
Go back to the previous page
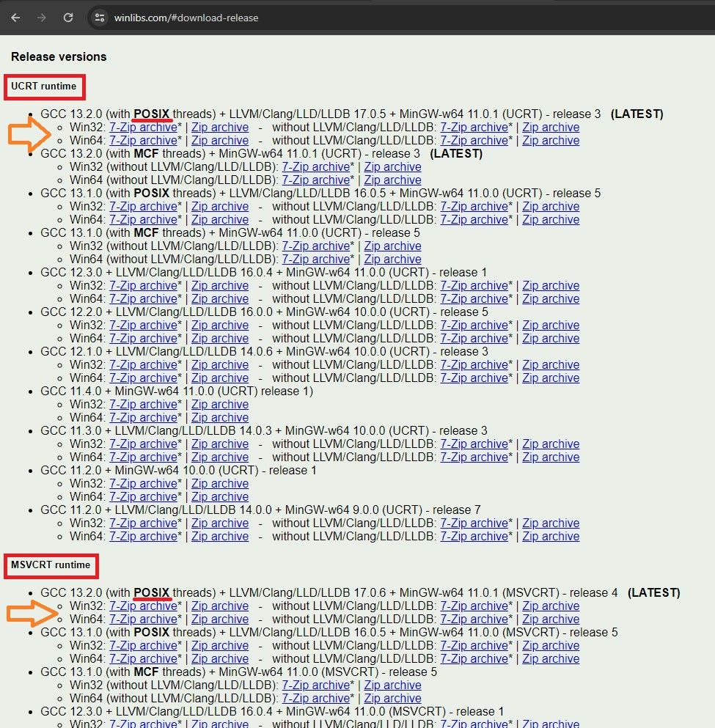15,18
